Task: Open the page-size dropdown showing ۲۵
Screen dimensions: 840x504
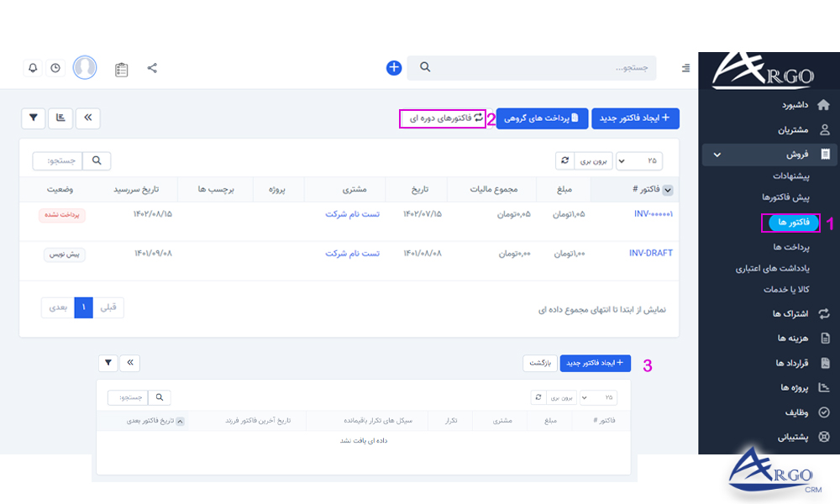Action: click(638, 160)
